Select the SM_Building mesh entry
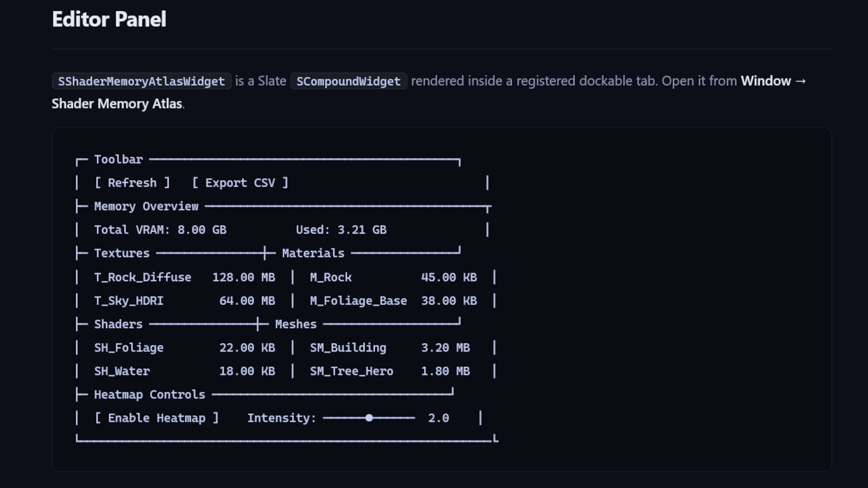This screenshot has height=488, width=868. (390, 348)
